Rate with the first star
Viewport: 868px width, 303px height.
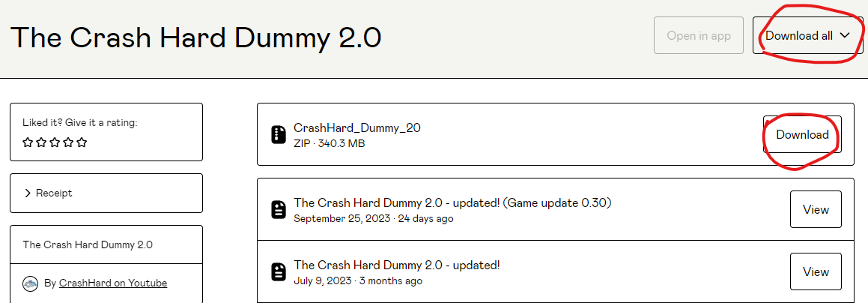[x=28, y=142]
